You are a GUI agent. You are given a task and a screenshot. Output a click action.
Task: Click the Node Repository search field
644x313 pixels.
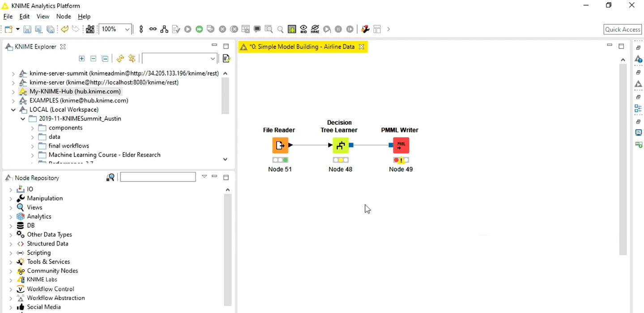click(158, 177)
